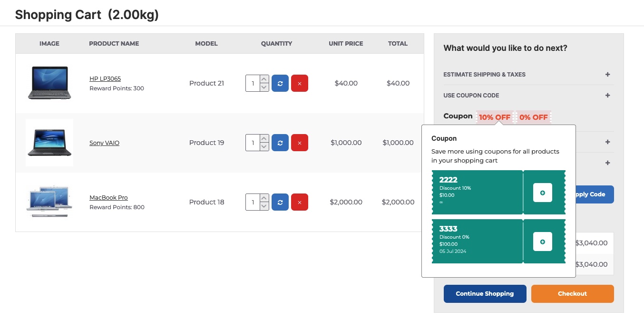Proceed to Checkout
The height and width of the screenshot is (329, 644).
coord(572,294)
